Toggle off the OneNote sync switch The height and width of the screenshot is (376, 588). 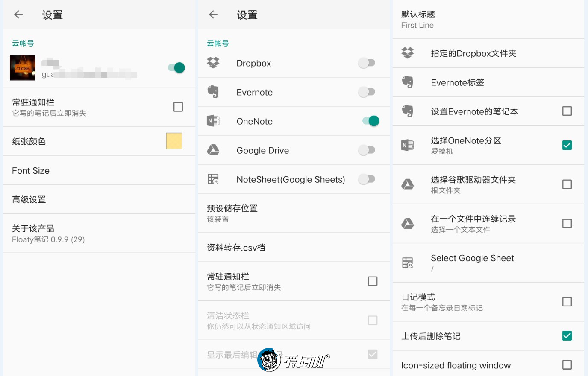pos(370,121)
